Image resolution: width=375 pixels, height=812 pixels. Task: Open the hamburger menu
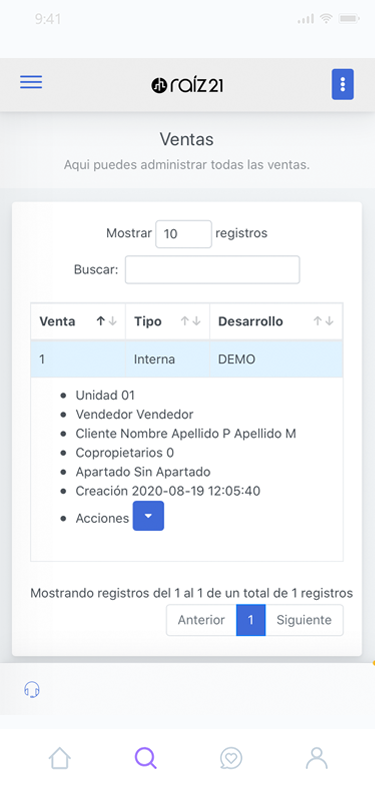click(x=31, y=83)
